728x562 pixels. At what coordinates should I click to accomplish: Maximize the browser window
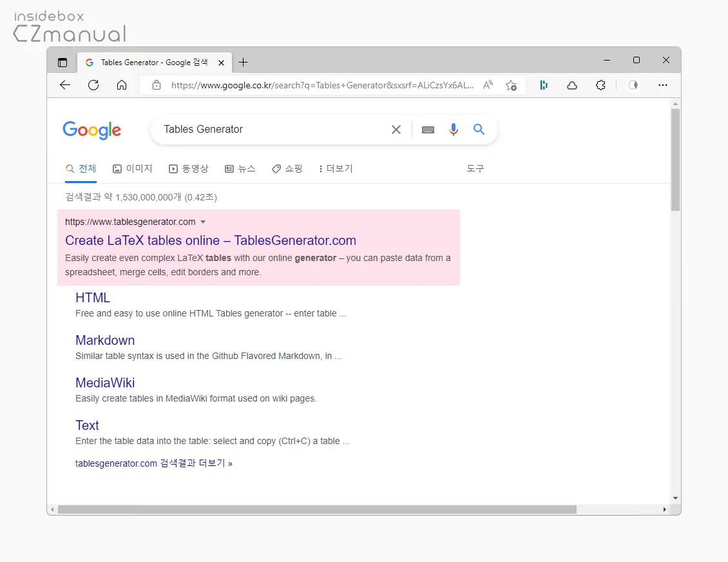(637, 61)
